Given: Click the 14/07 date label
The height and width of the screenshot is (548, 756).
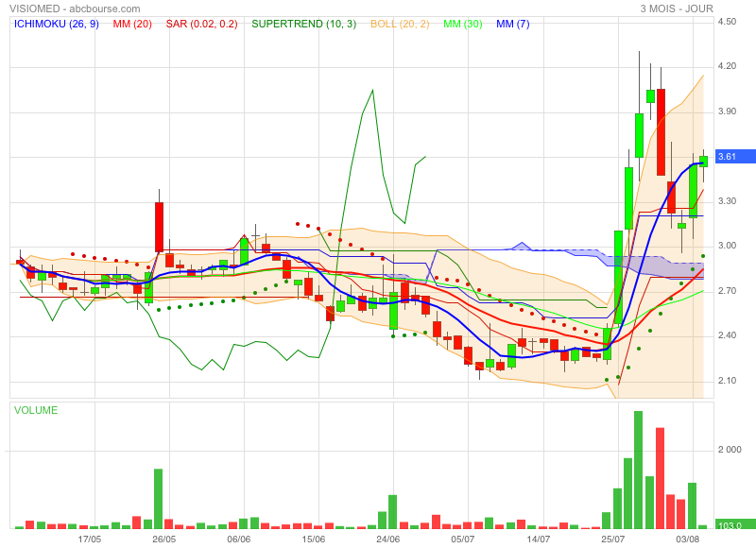Looking at the screenshot, I should tap(538, 539).
